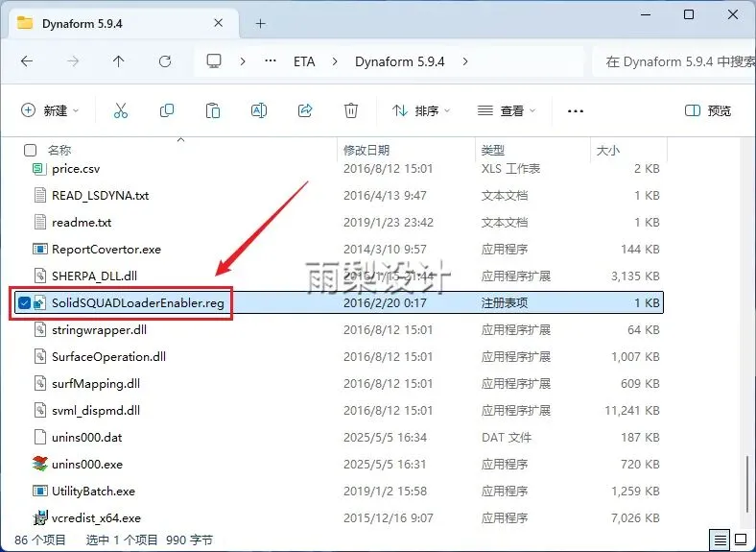Click the Cut scissors icon
Image resolution: width=756 pixels, height=552 pixels.
tap(121, 111)
